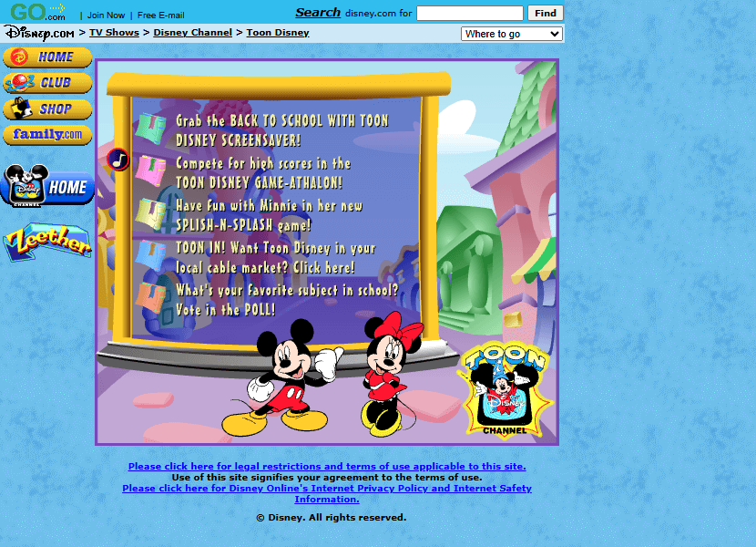The height and width of the screenshot is (547, 756).
Task: Open the CLUB sidebar button
Action: [47, 83]
